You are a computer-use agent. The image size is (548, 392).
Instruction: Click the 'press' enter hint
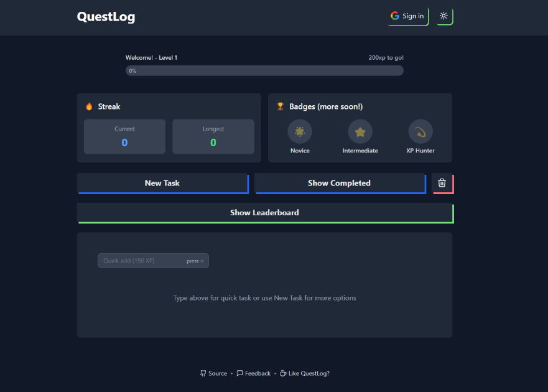point(195,261)
